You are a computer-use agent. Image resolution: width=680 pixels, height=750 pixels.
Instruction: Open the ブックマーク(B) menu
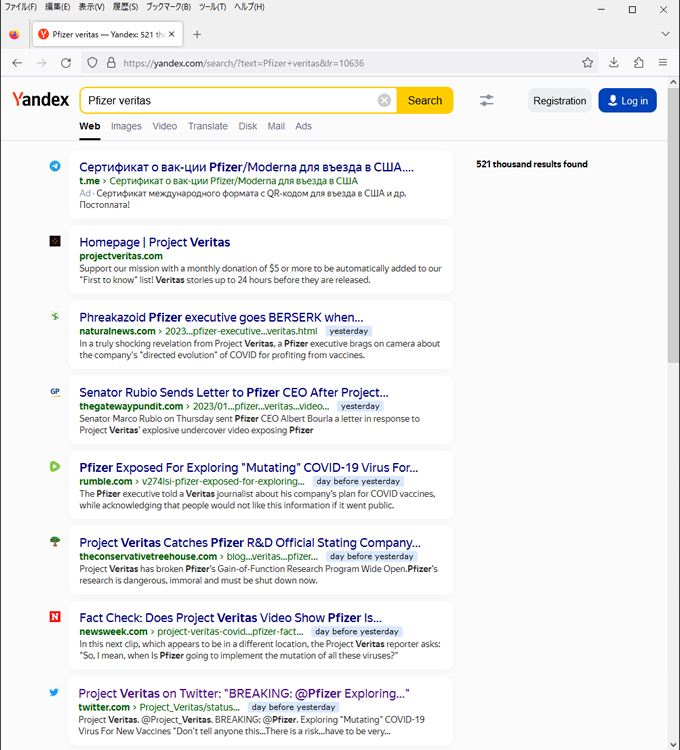[168, 7]
